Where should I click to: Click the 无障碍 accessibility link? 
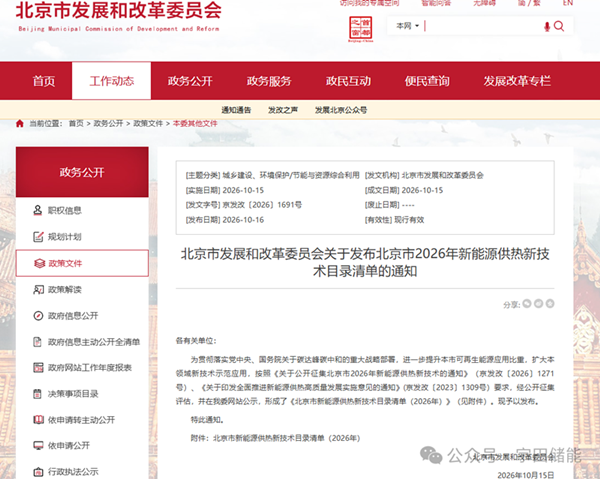(484, 3)
